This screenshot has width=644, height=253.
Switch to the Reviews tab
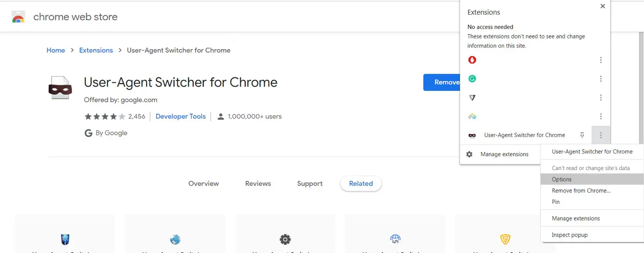(258, 183)
